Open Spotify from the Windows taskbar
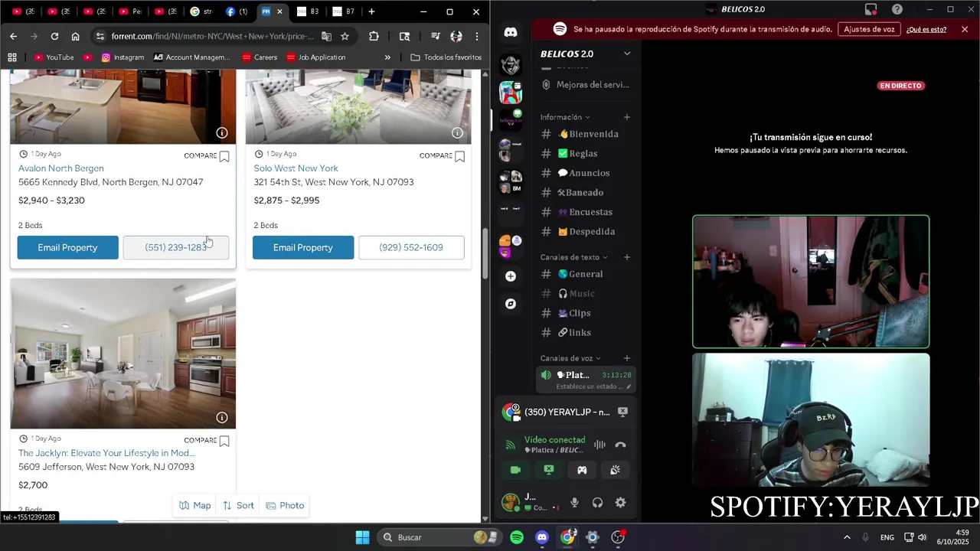The height and width of the screenshot is (551, 980). 517,537
